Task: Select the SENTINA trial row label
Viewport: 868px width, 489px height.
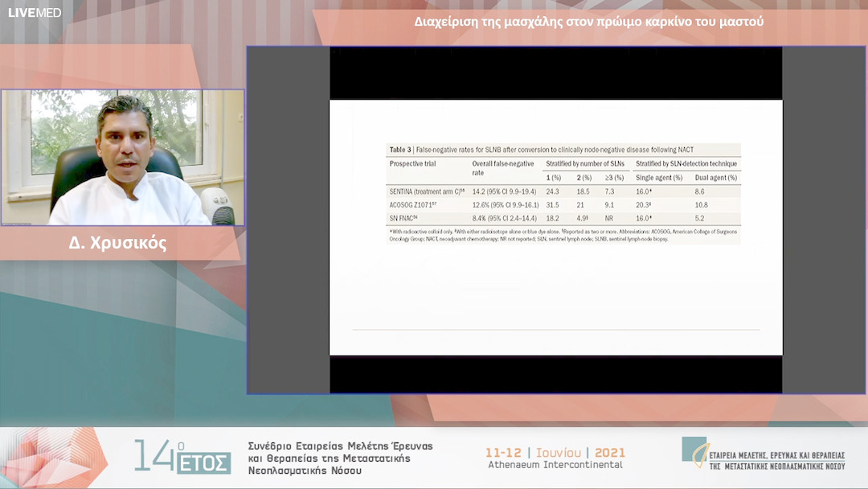Action: pos(428,191)
